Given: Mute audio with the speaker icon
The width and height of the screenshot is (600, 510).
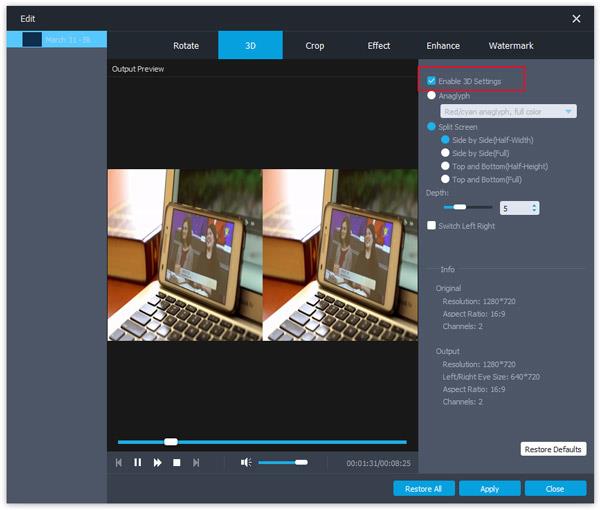Looking at the screenshot, I should (x=246, y=463).
